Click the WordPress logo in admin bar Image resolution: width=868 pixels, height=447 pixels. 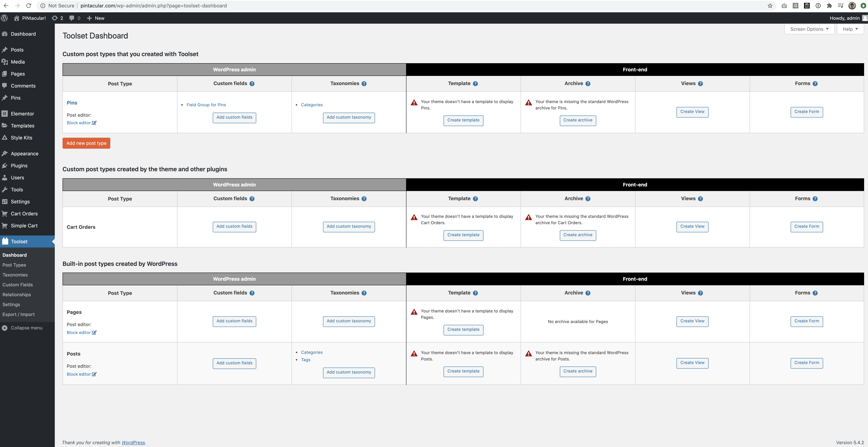[4, 18]
